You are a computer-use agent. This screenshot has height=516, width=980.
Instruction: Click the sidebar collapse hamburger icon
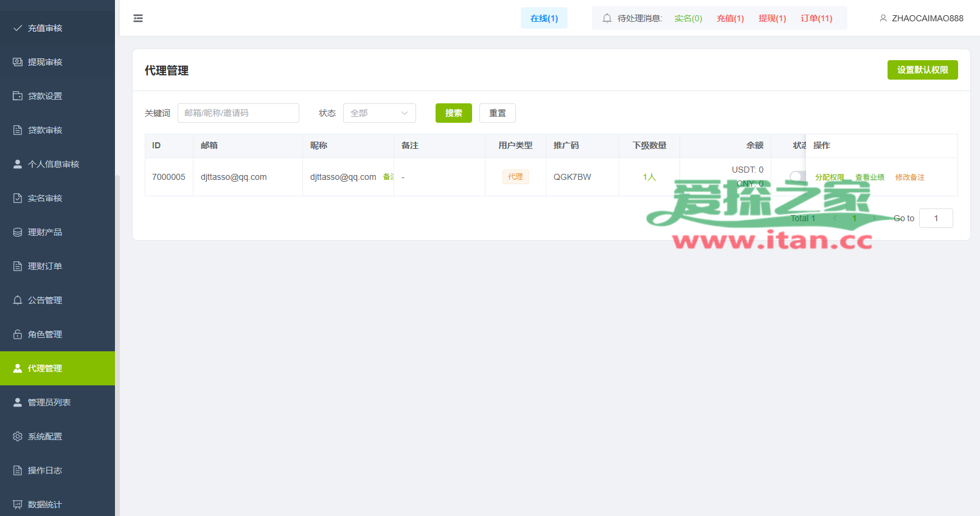click(x=138, y=18)
